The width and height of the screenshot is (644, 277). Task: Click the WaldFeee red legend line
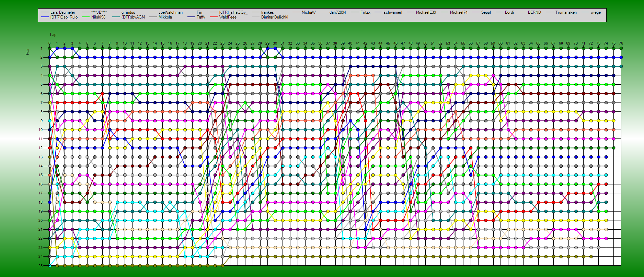point(214,17)
